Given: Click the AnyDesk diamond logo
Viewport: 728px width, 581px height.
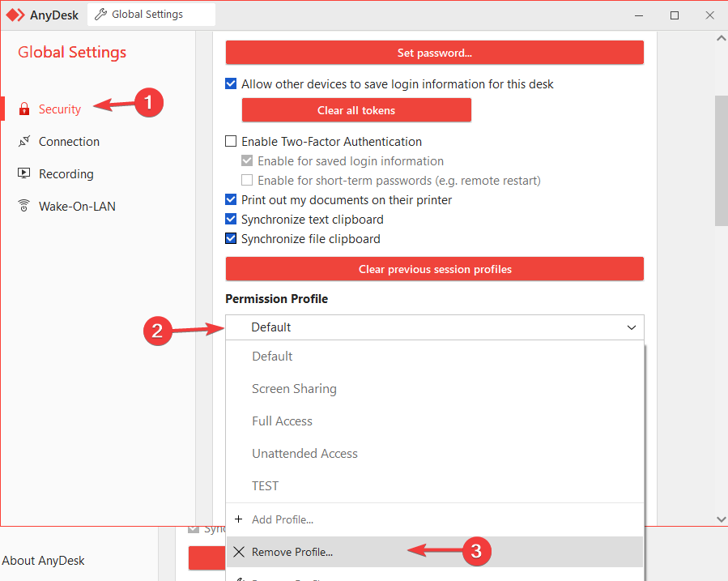Looking at the screenshot, I should [14, 14].
